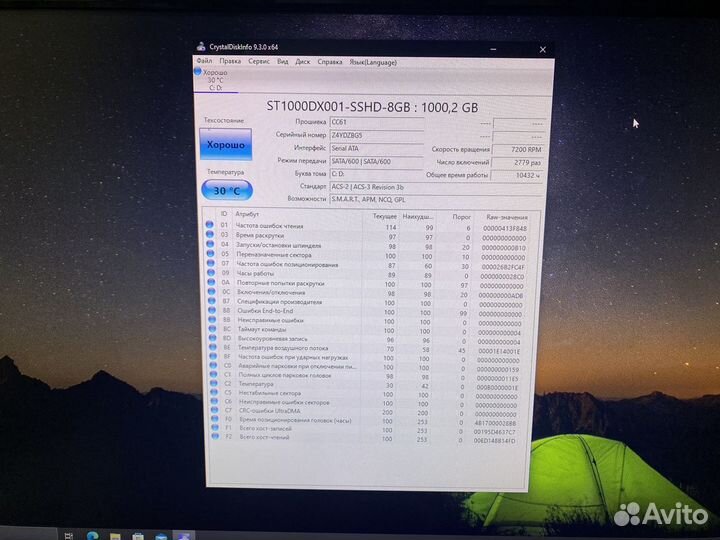Click status icon for Время раскрутки
Image resolution: width=720 pixels, height=540 pixels.
pyautogui.click(x=210, y=234)
